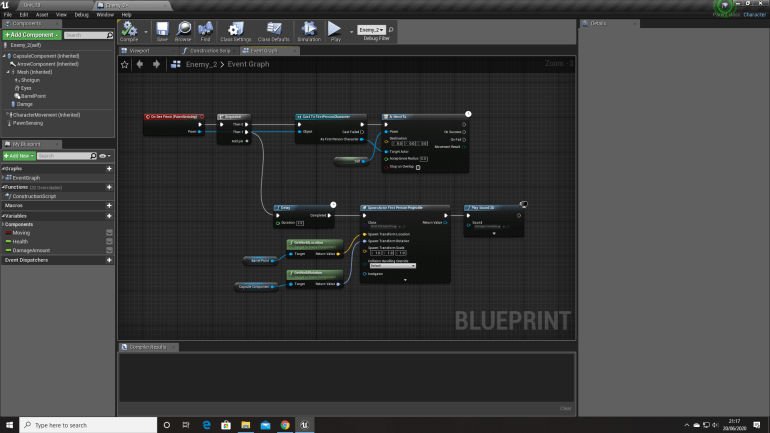Click Event Graph in the graph breadcrumb
The height and width of the screenshot is (433, 770).
(248, 64)
